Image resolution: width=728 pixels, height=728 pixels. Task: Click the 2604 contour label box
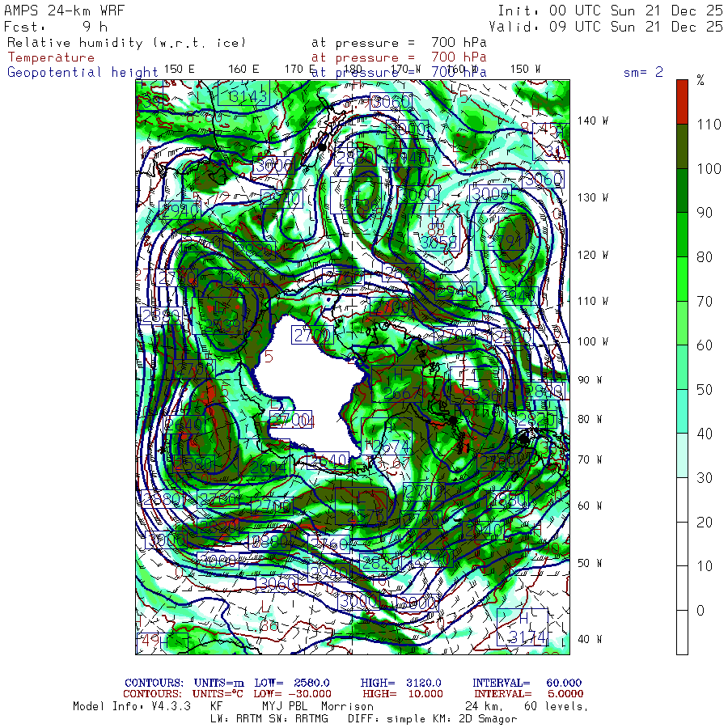[269, 468]
